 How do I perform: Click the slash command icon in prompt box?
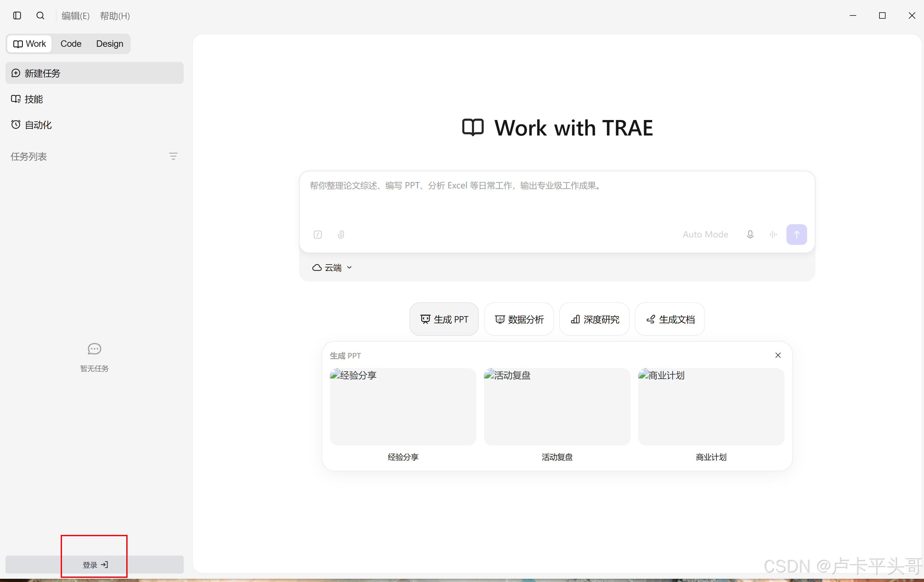coord(318,234)
